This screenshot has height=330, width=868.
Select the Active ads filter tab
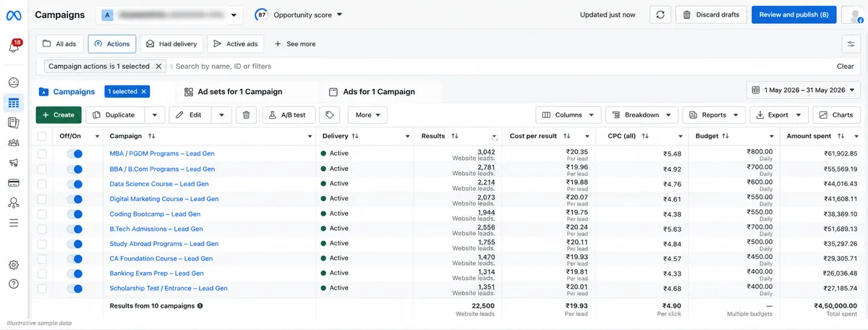pyautogui.click(x=236, y=43)
